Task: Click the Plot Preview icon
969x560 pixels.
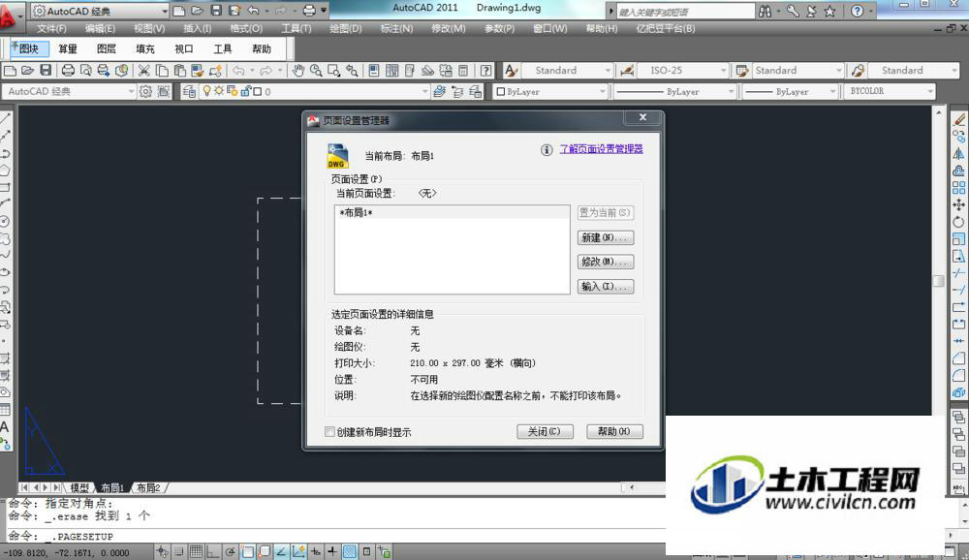Action: pos(86,71)
